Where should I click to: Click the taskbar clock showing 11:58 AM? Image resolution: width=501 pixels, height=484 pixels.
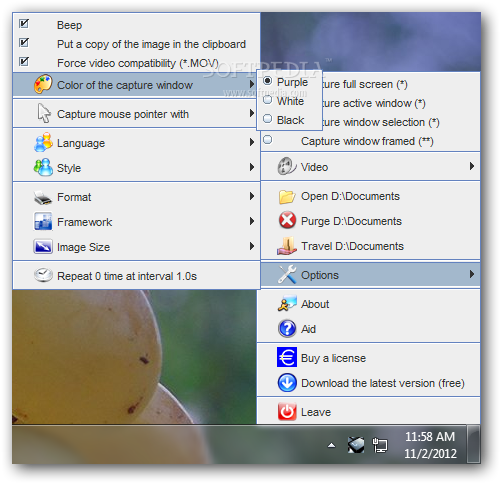430,436
